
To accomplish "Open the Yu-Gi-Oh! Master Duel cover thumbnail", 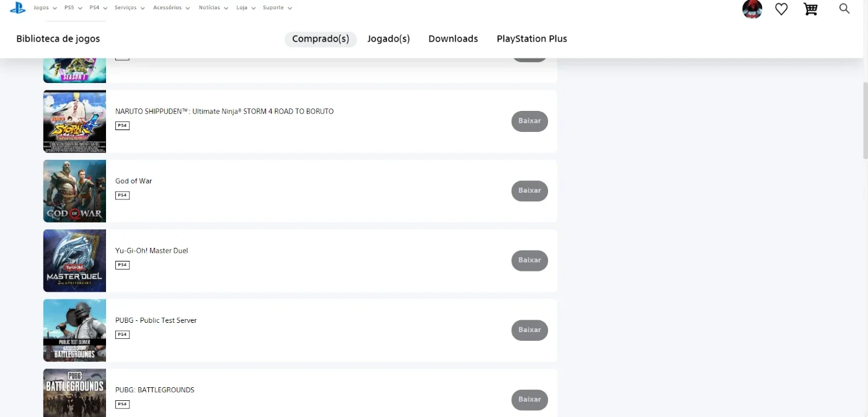I will (x=74, y=261).
